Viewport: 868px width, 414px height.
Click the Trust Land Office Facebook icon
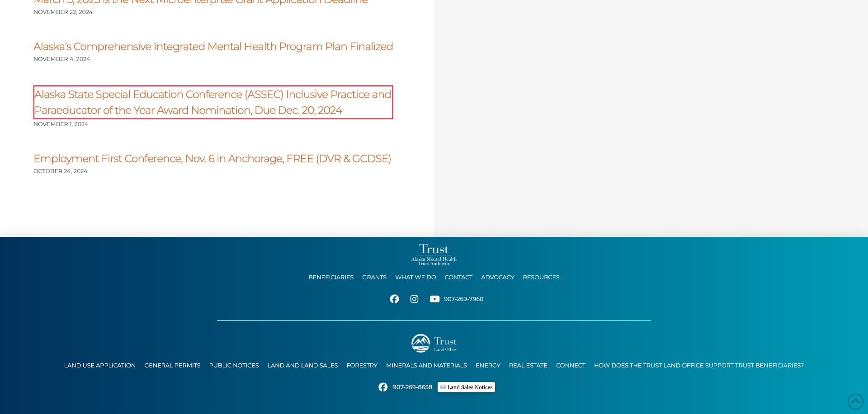(x=383, y=387)
